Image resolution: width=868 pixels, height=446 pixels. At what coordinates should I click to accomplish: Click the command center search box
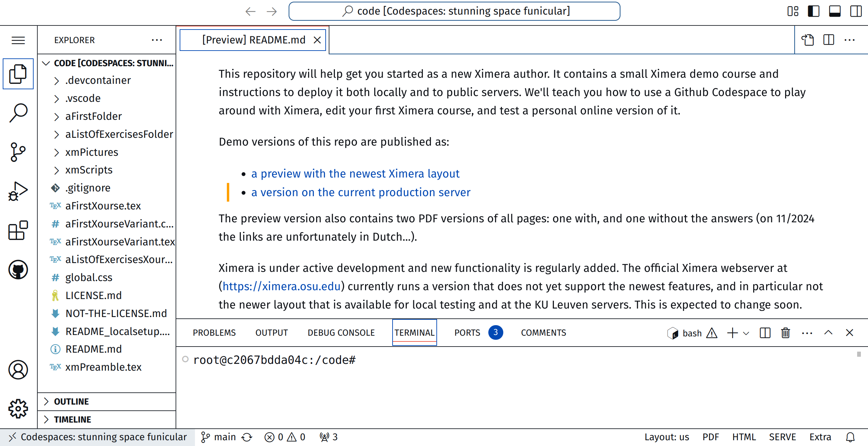454,11
